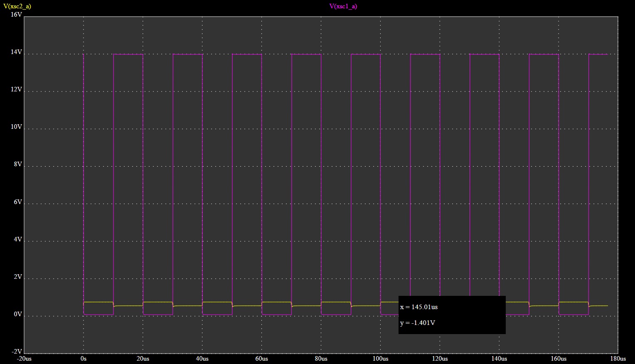
Task: Click the 0V vertical axis label
Action: (18, 314)
